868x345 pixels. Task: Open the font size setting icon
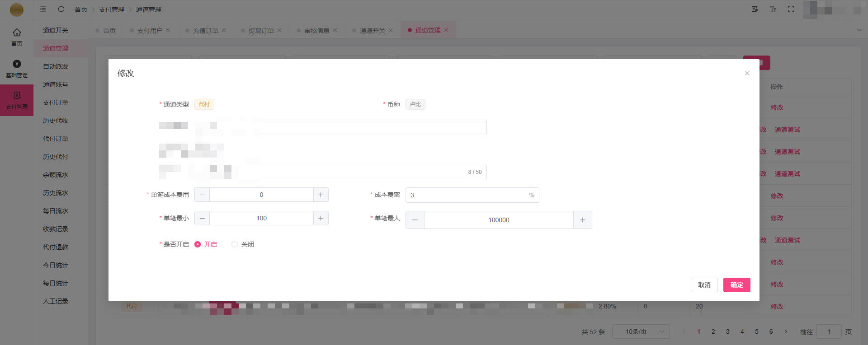pyautogui.click(x=773, y=9)
